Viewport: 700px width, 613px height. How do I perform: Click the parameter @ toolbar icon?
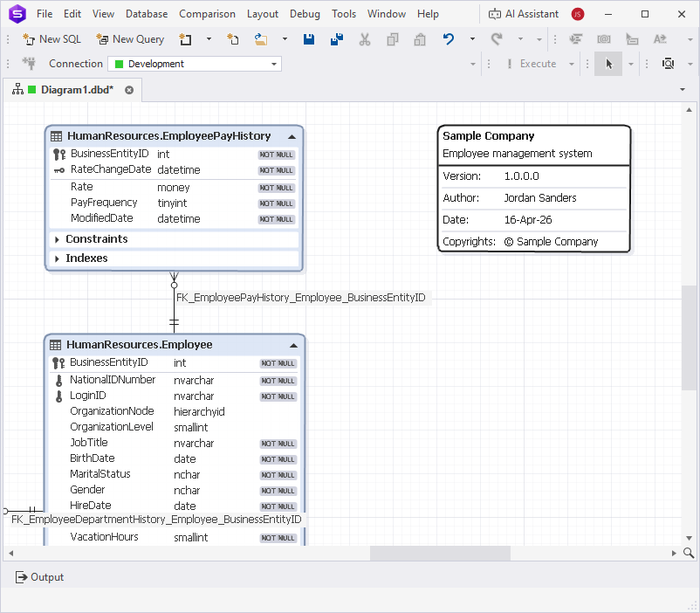[604, 39]
